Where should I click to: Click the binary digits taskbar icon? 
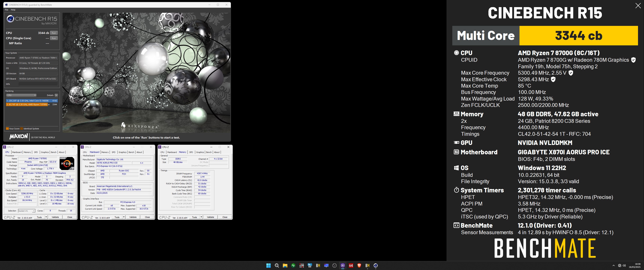point(301,265)
